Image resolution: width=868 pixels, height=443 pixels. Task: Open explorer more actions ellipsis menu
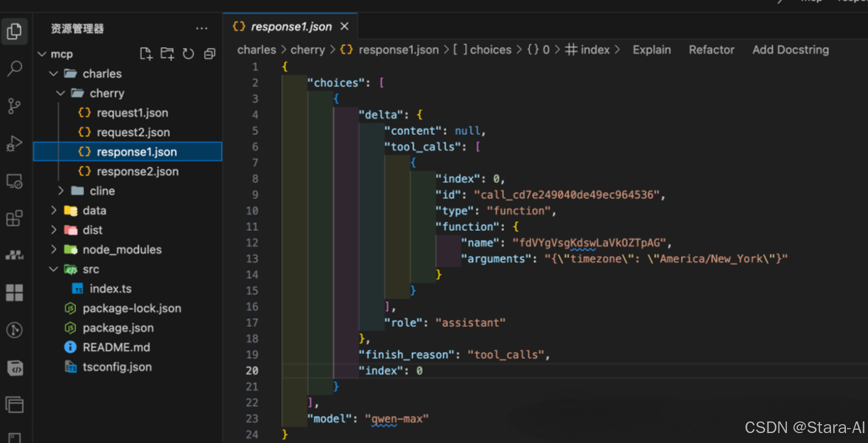(202, 28)
